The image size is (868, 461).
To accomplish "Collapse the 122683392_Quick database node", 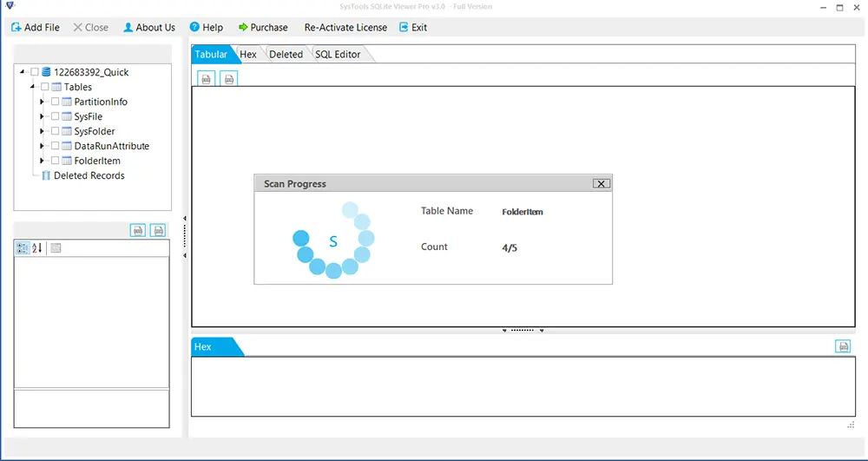I will coord(23,72).
